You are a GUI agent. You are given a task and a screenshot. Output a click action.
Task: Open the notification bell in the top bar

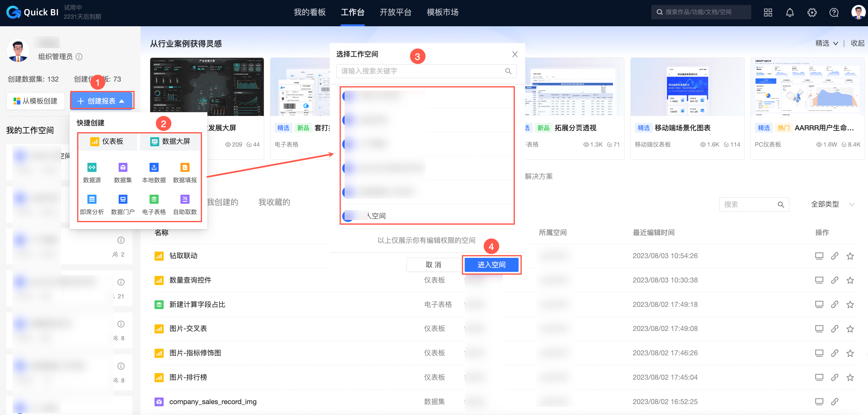(790, 12)
